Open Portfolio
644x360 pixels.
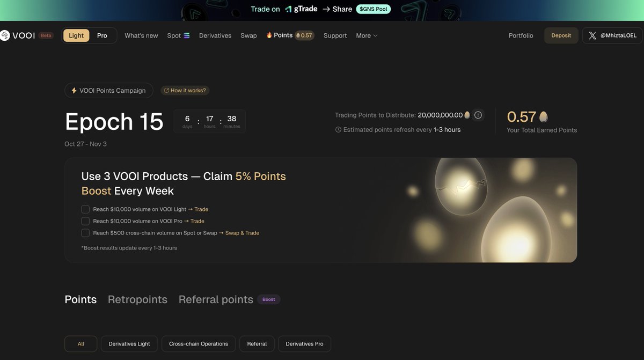521,35
